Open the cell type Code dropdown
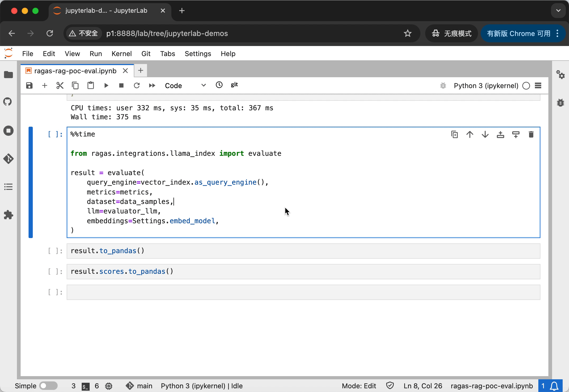The width and height of the screenshot is (569, 392). click(185, 85)
